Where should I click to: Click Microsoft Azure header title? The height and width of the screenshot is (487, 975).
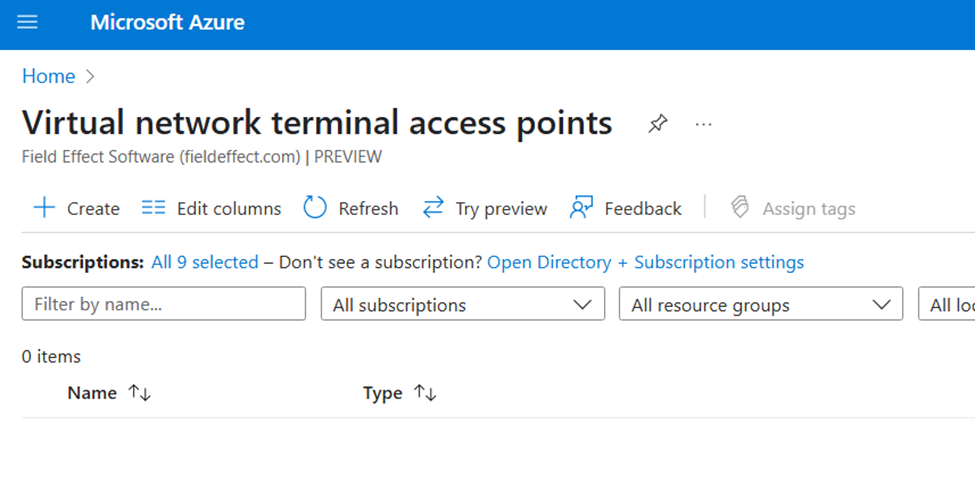coord(167,23)
